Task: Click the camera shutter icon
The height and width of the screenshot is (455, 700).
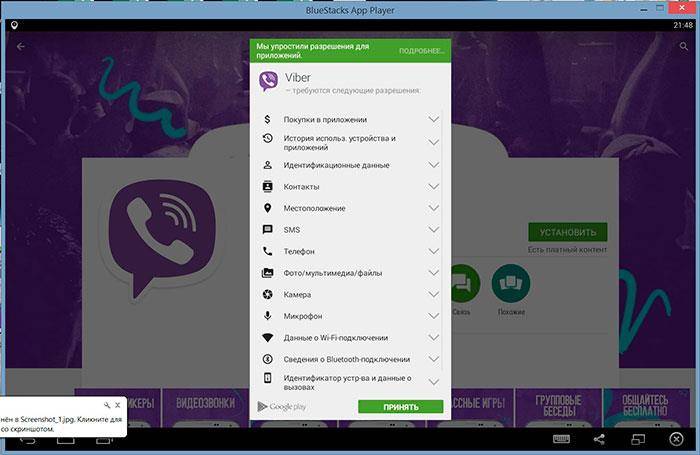Action: tap(267, 294)
